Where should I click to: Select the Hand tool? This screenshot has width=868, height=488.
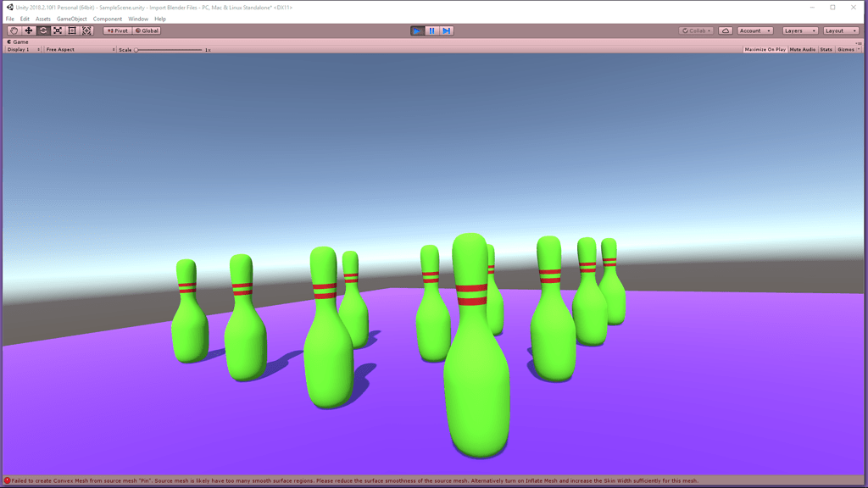pyautogui.click(x=13, y=30)
